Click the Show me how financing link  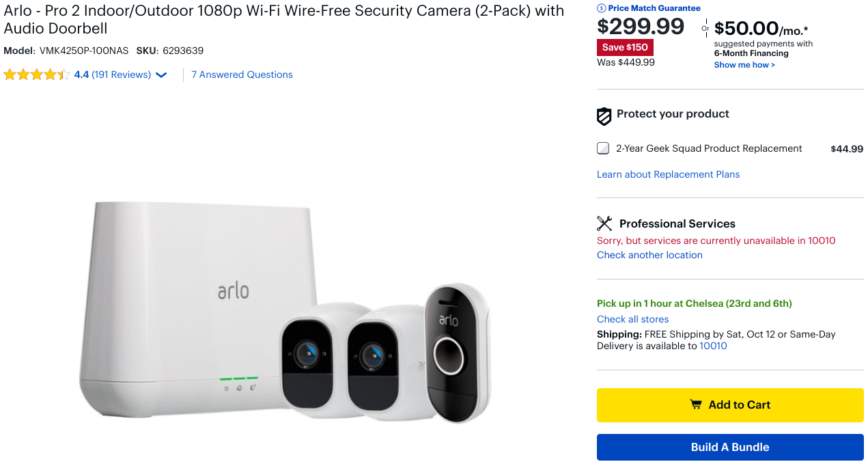pos(744,64)
